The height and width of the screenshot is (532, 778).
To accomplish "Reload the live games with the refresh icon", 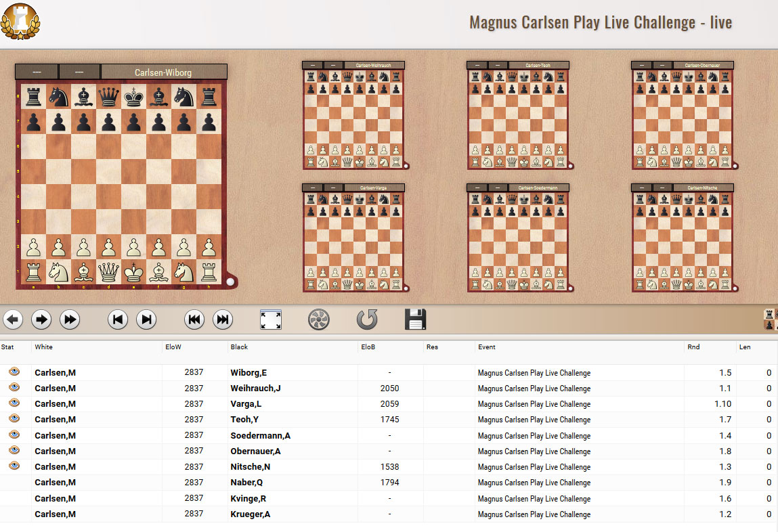I will (368, 319).
